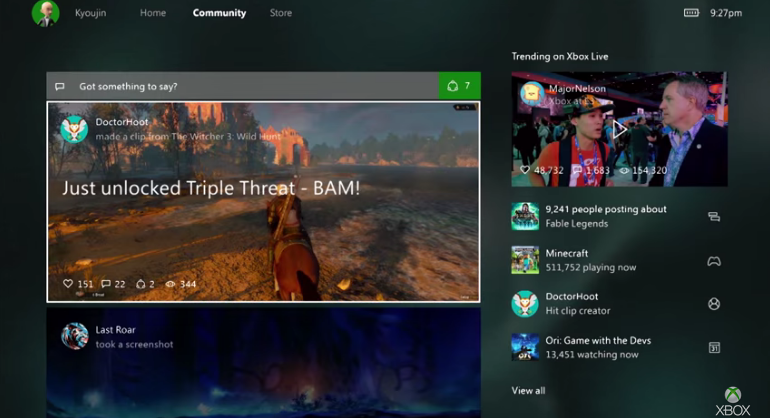Open DoctorHoot's name on the clip post

coord(122,122)
